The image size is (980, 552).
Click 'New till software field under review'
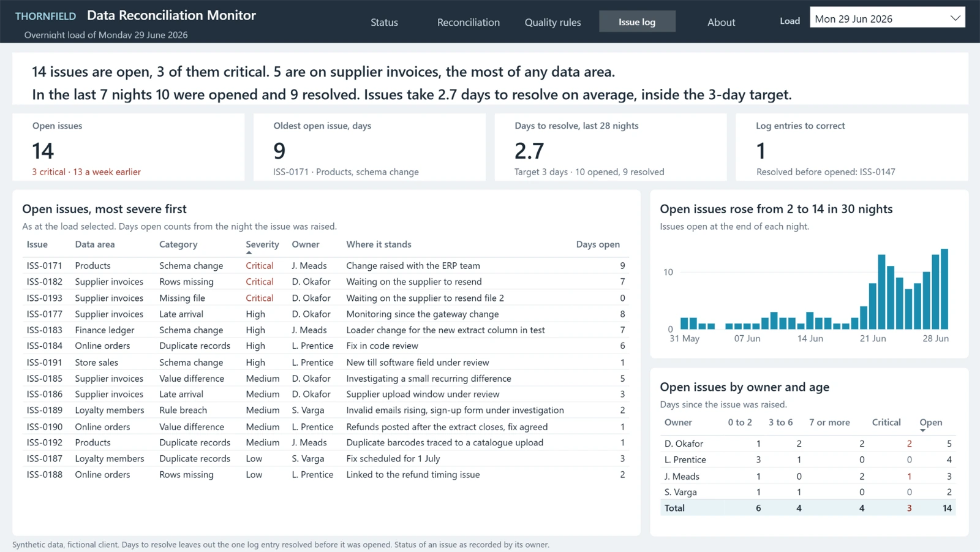click(x=417, y=362)
